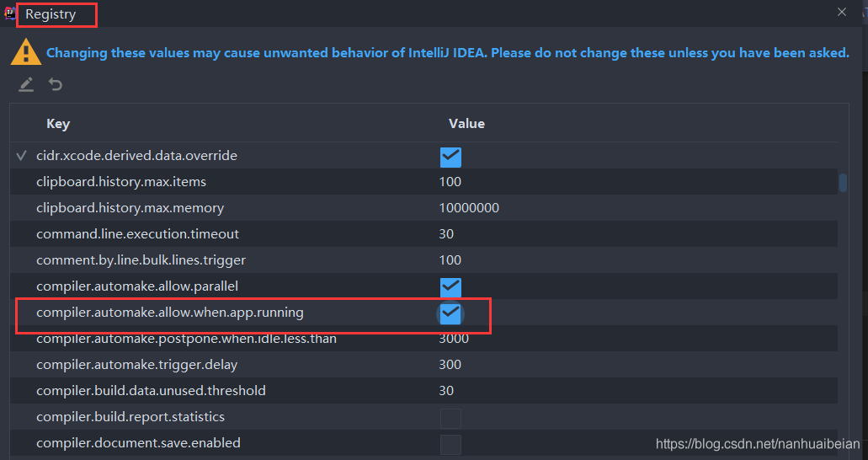The width and height of the screenshot is (868, 460).
Task: Click the Value column header
Action: click(x=466, y=124)
